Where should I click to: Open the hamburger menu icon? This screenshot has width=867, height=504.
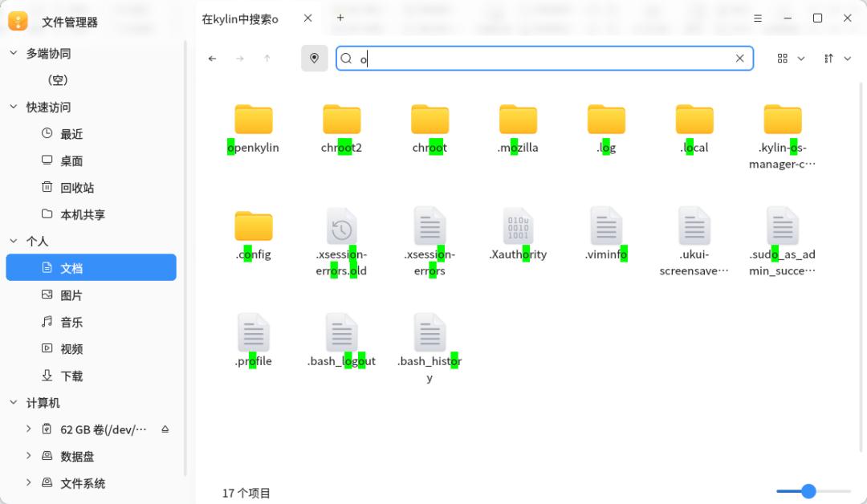coord(756,18)
